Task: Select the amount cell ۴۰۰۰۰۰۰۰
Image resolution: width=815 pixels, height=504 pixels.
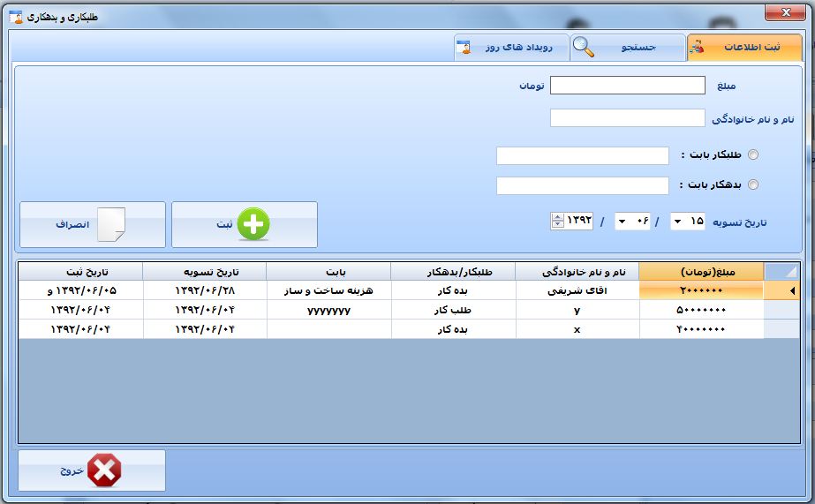Action: point(701,329)
